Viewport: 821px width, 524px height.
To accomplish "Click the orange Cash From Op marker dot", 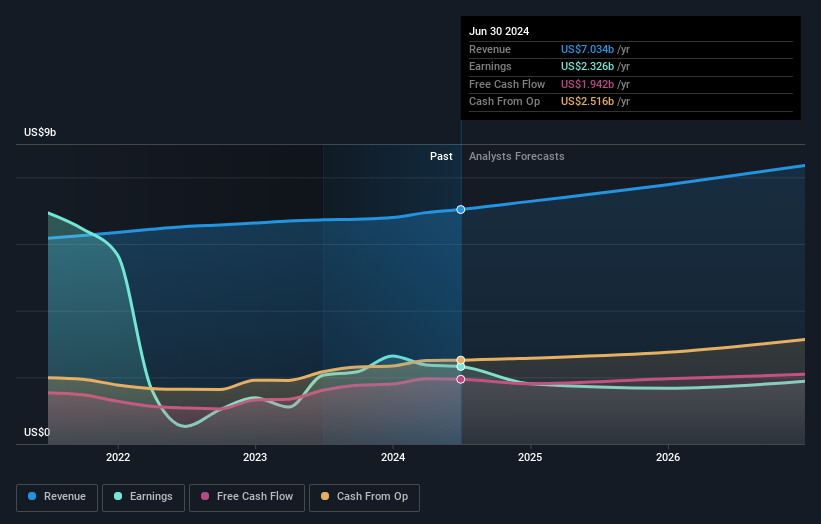I will 461,360.
